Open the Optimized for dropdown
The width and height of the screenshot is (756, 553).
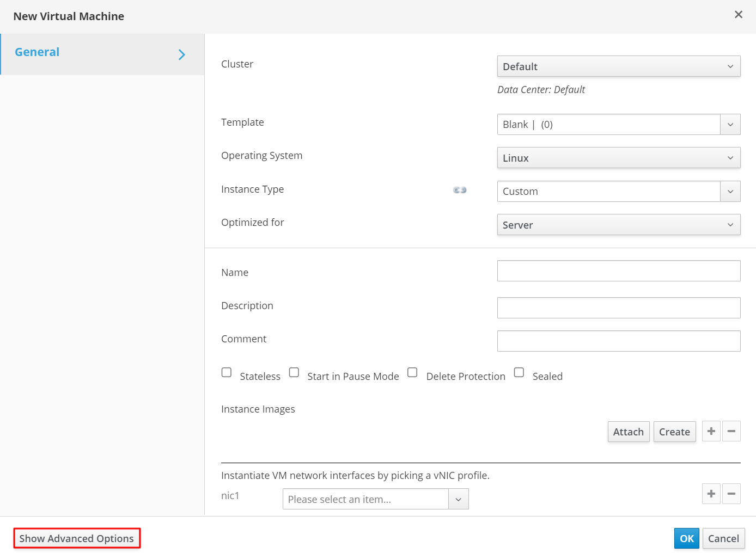coord(618,225)
